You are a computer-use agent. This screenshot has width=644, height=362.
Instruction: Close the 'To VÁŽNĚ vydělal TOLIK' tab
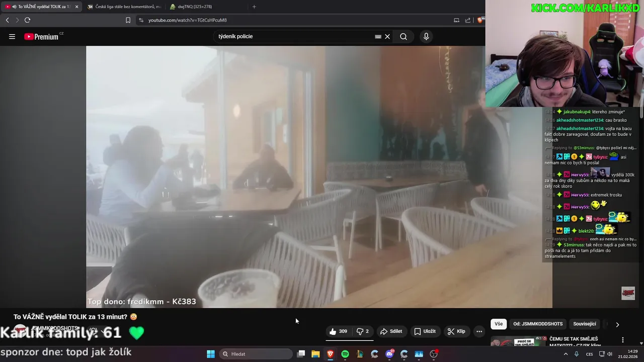point(76,7)
